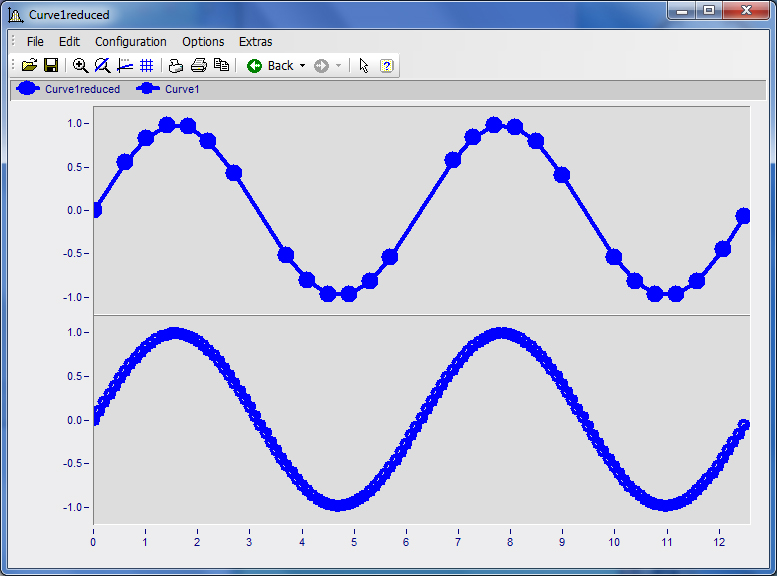
Task: Open the Edit menu
Action: coord(69,42)
